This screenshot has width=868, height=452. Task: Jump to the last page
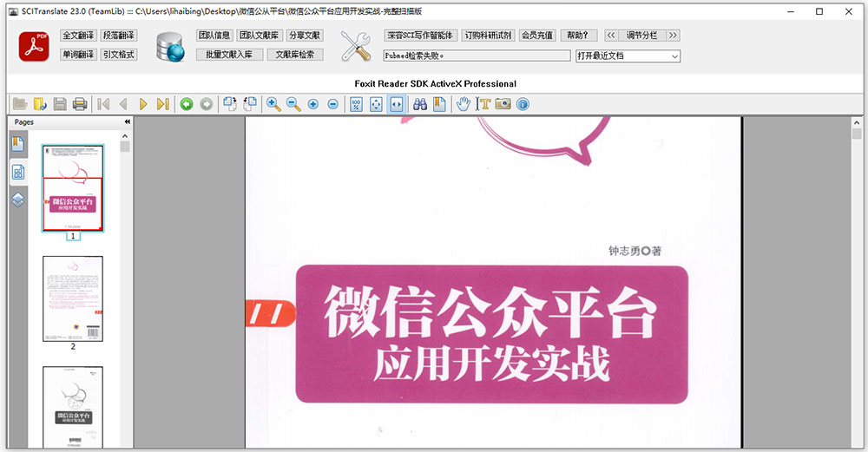(x=163, y=104)
